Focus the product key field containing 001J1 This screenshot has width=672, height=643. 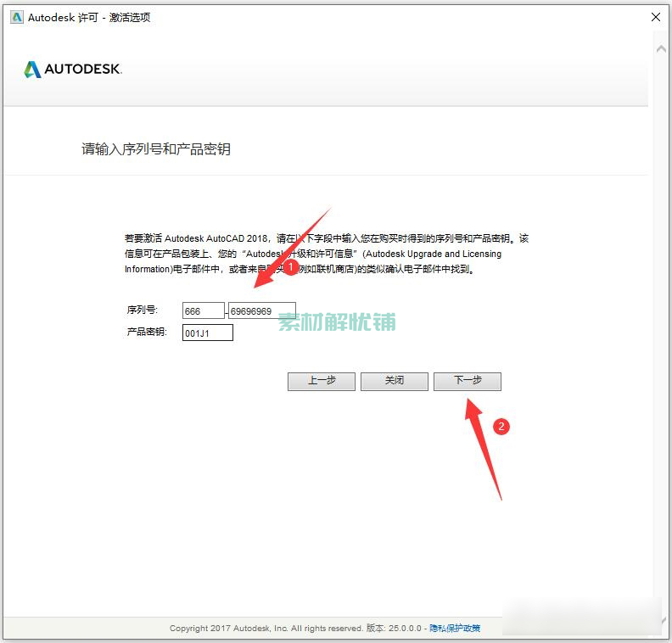coord(208,333)
